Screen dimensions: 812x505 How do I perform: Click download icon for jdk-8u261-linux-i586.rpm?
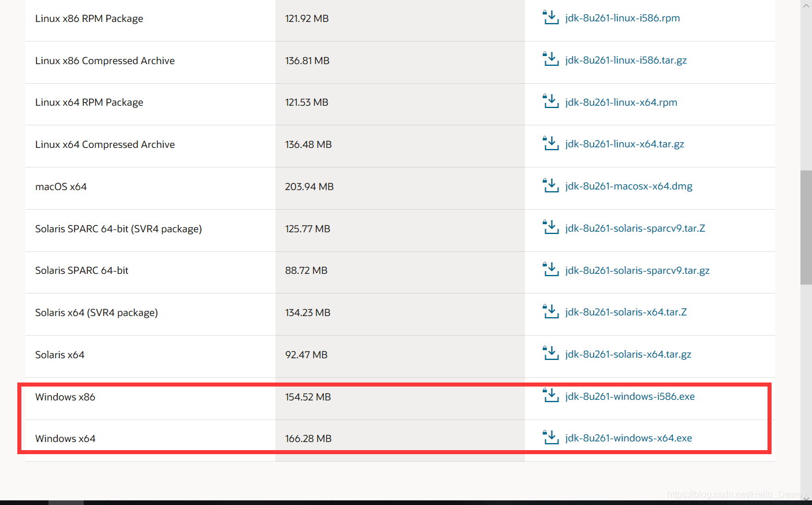click(551, 17)
